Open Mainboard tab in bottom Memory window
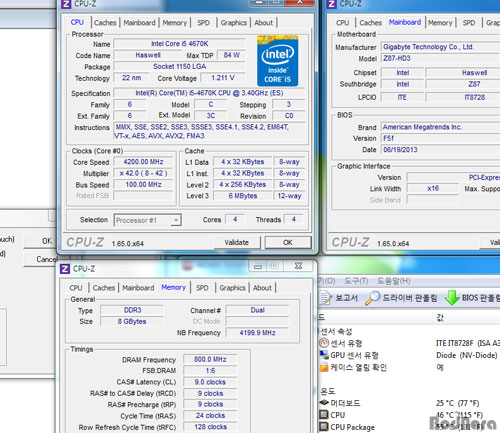 138,288
